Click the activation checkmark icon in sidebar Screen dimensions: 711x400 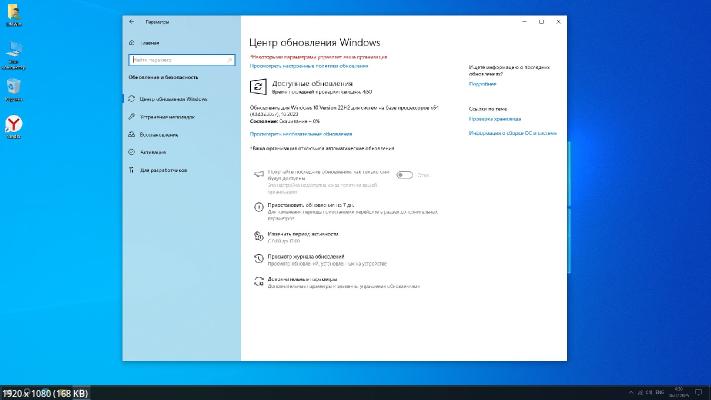tap(131, 152)
